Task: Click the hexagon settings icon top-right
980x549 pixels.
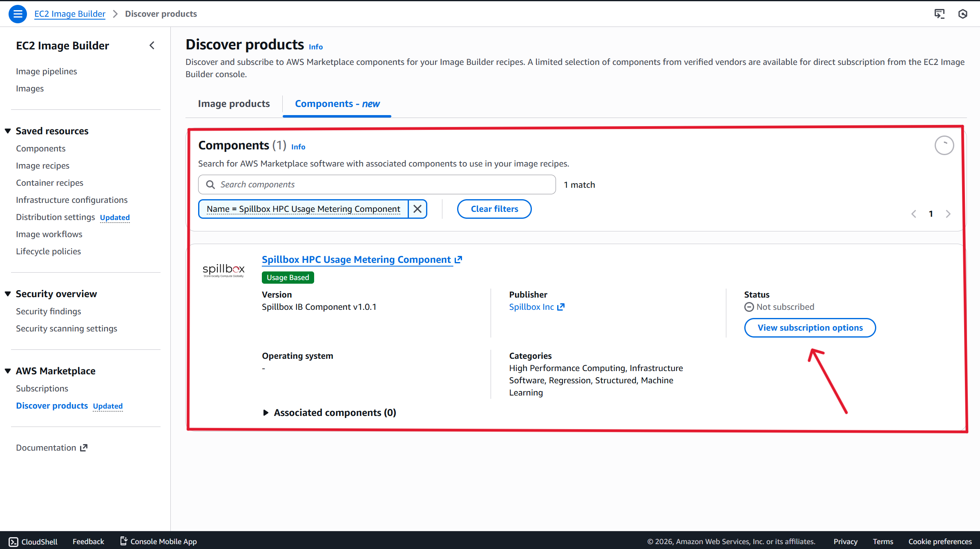Action: pyautogui.click(x=962, y=14)
